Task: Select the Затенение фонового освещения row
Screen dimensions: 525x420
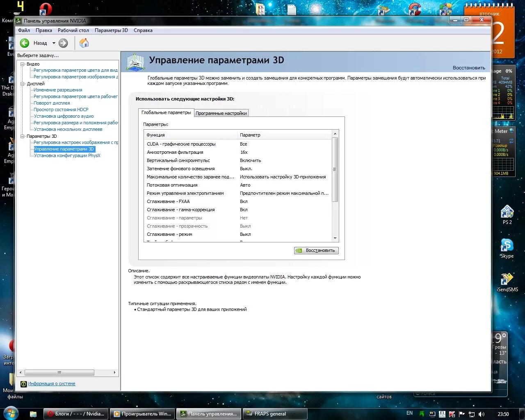Action: (237, 169)
